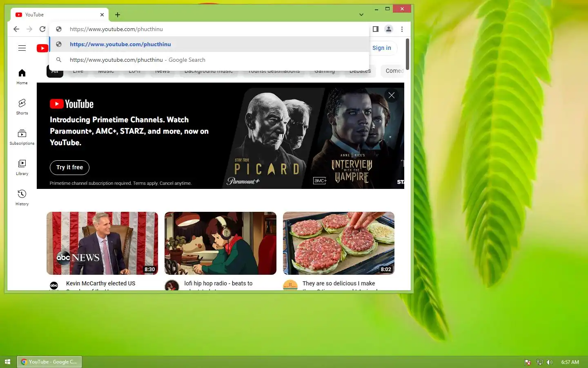Click the browser Forward arrow
588x368 pixels.
[x=29, y=29]
